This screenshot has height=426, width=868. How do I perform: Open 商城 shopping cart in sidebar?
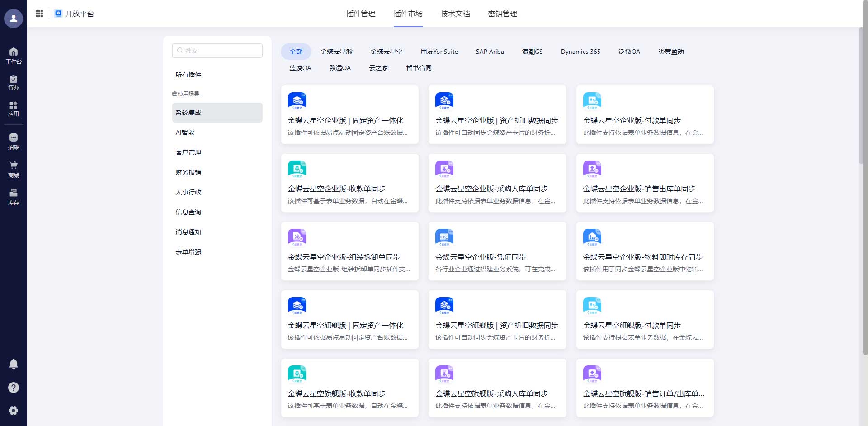(14, 170)
